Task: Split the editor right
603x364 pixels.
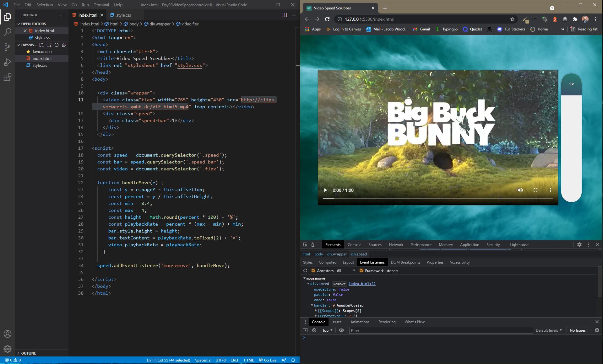Action: [285, 15]
